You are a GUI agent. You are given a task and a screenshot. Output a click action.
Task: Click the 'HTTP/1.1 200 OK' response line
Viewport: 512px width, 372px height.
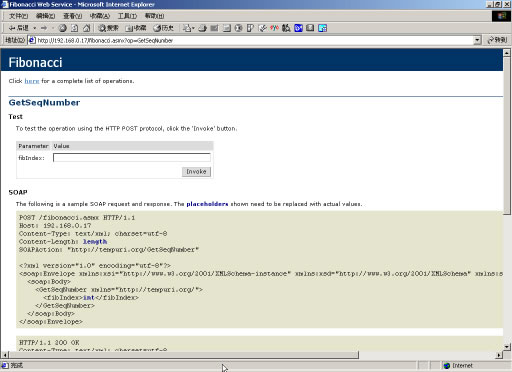click(49, 342)
